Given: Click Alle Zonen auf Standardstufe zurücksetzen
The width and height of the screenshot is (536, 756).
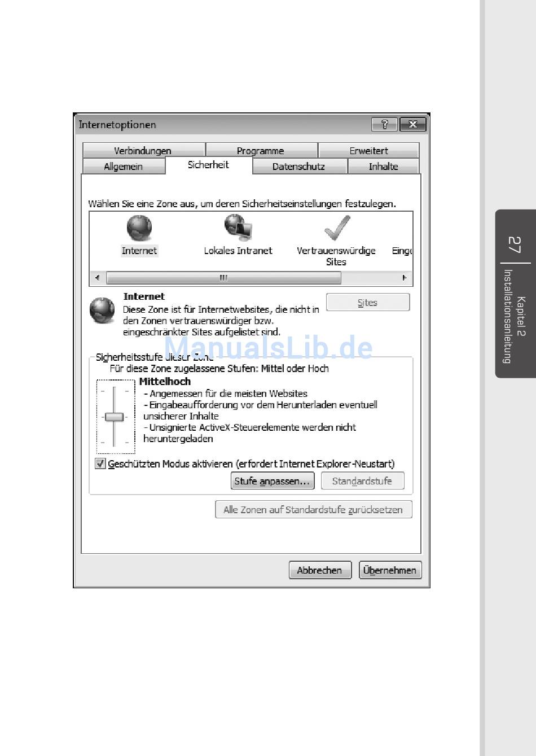Looking at the screenshot, I should [x=313, y=509].
